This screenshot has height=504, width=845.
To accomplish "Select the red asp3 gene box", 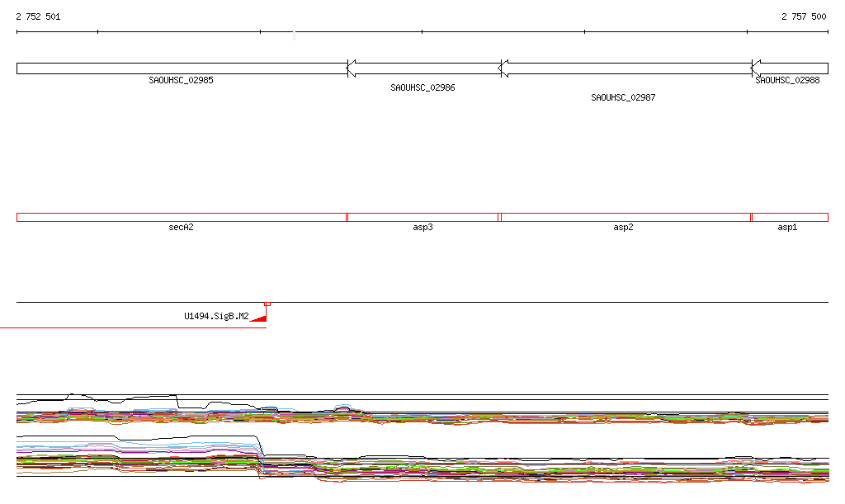I will click(422, 217).
